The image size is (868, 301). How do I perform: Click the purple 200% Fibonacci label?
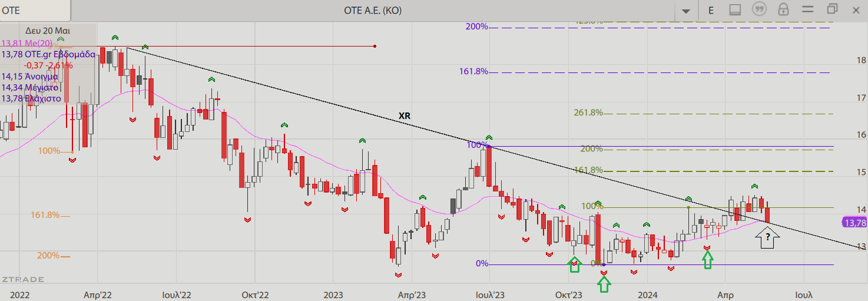click(x=476, y=27)
